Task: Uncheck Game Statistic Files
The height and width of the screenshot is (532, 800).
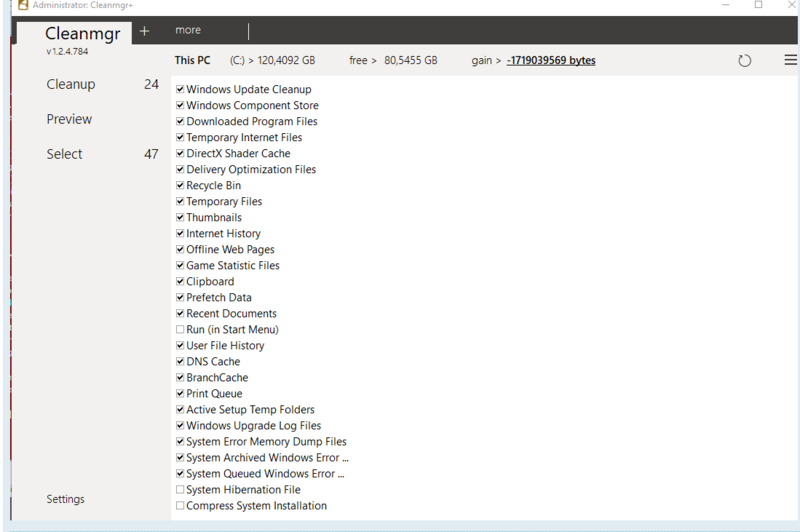Action: (x=180, y=265)
